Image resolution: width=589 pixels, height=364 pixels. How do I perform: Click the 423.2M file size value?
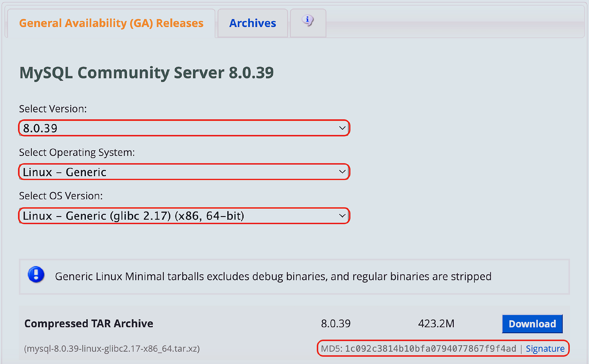click(x=436, y=324)
